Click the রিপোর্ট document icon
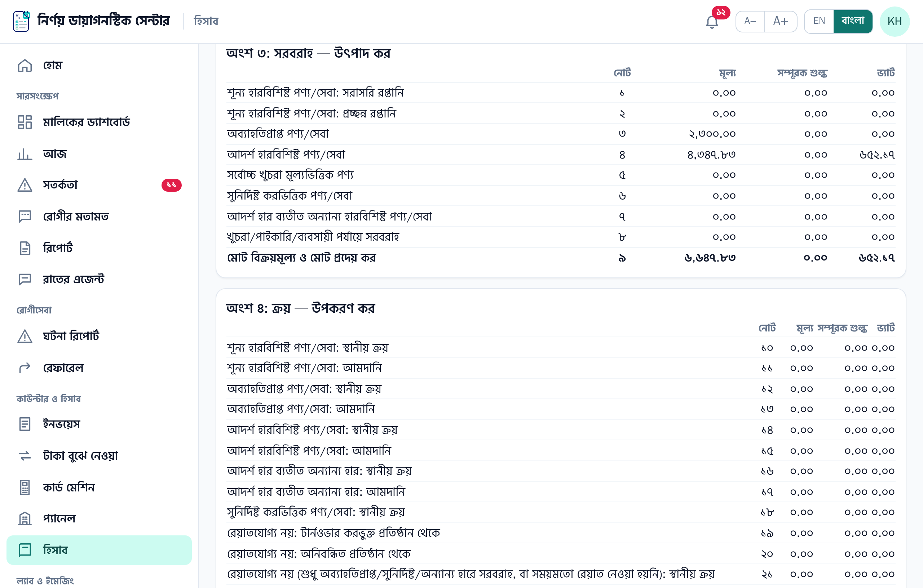923x588 pixels. click(25, 248)
